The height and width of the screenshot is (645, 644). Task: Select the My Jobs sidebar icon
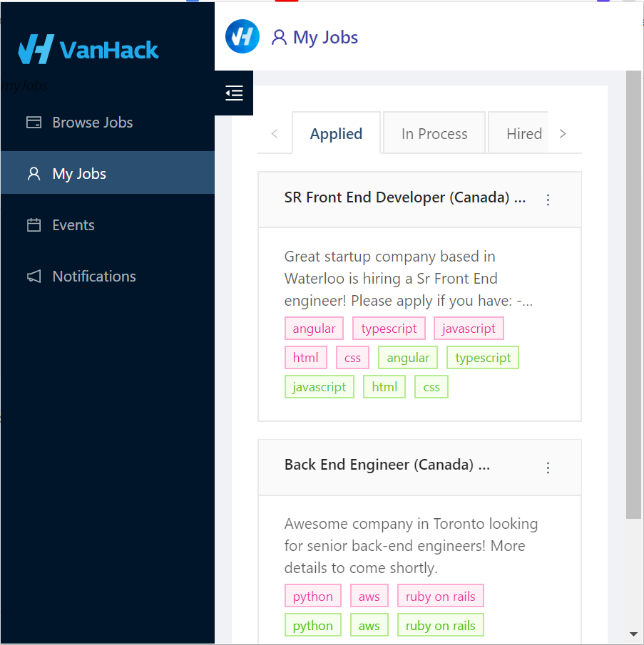point(33,172)
